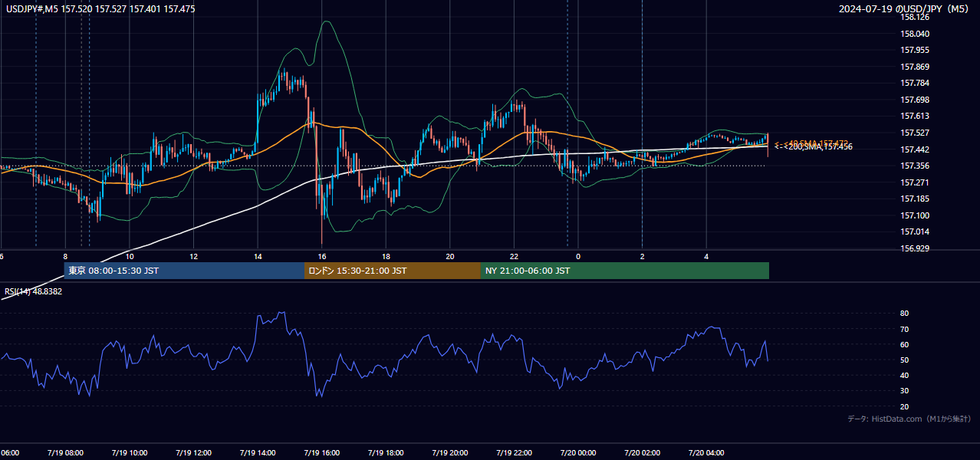980x460 pixels.
Task: Click price axis label 157.955
Action: click(915, 50)
